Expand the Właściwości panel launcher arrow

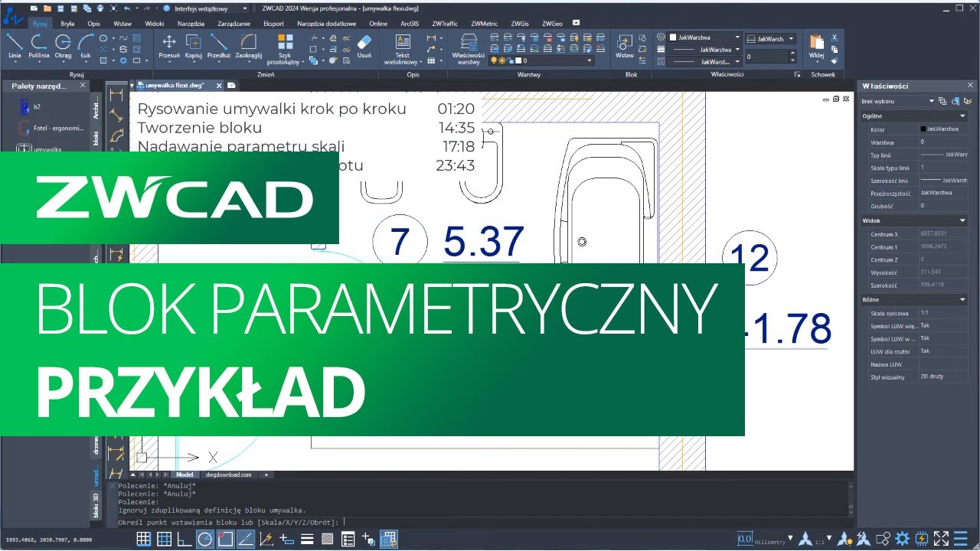(x=797, y=75)
